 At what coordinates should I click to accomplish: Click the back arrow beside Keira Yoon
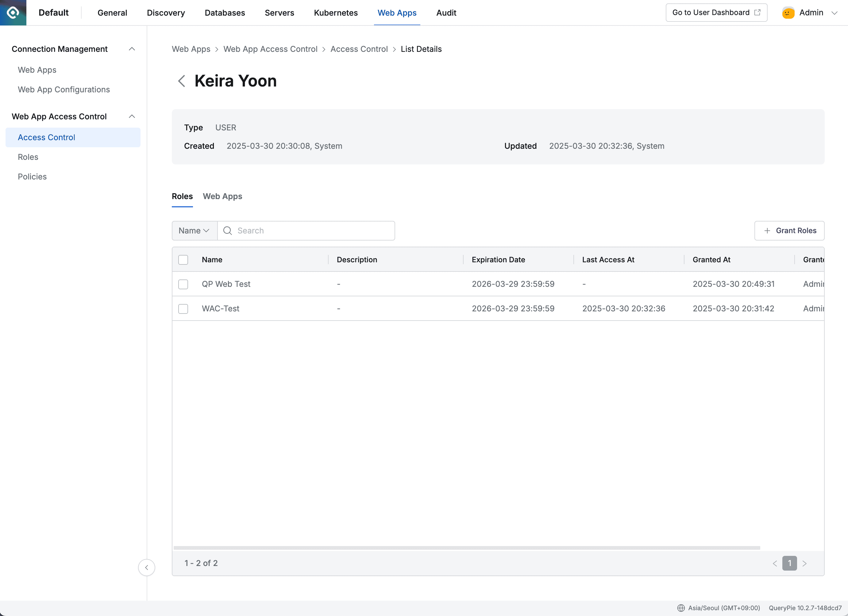click(182, 81)
